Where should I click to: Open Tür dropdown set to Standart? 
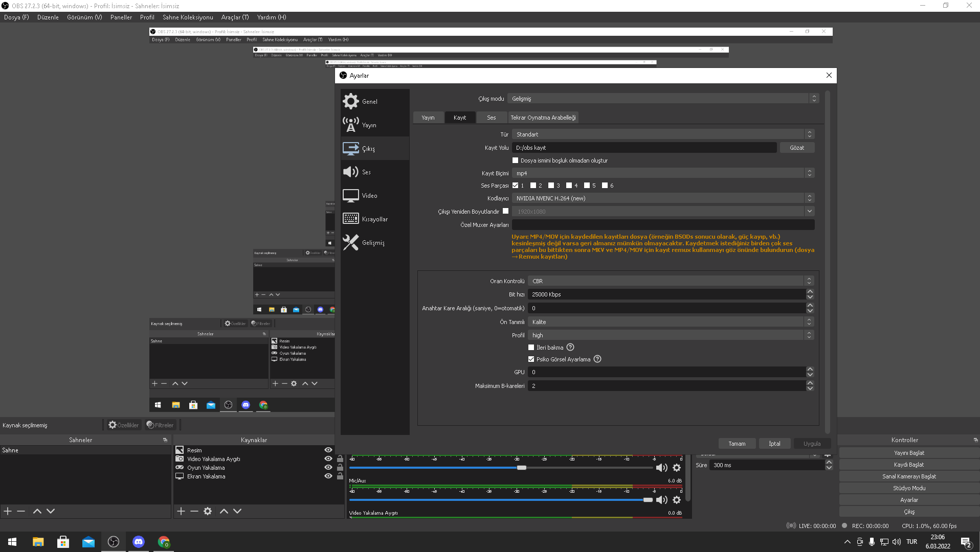tap(663, 134)
